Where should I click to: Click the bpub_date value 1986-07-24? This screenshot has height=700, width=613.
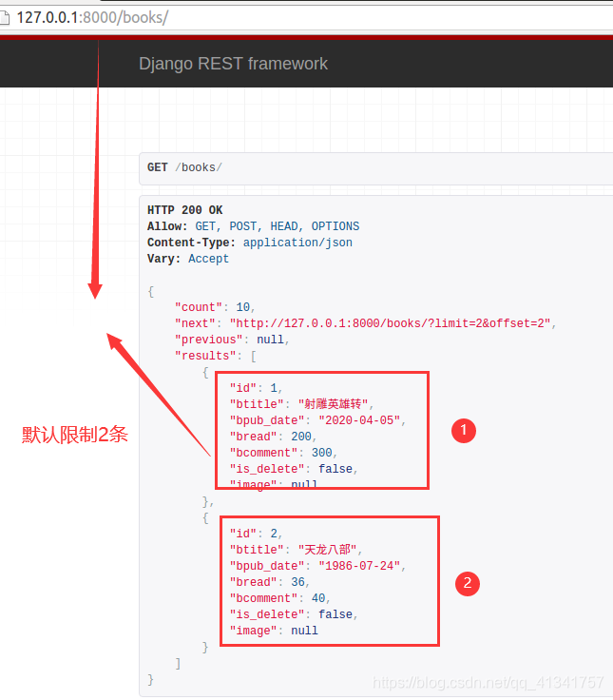pyautogui.click(x=359, y=566)
